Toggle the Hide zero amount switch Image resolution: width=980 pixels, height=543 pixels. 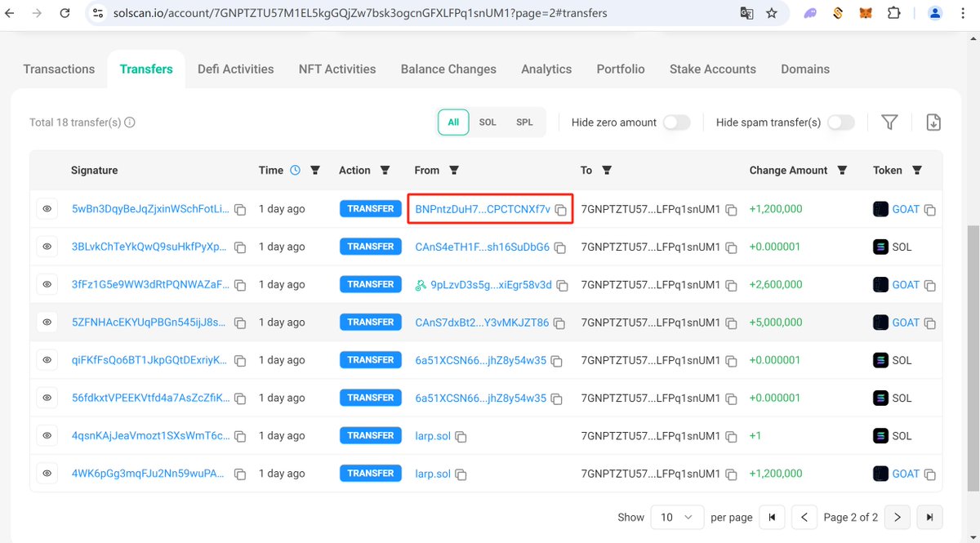point(676,122)
